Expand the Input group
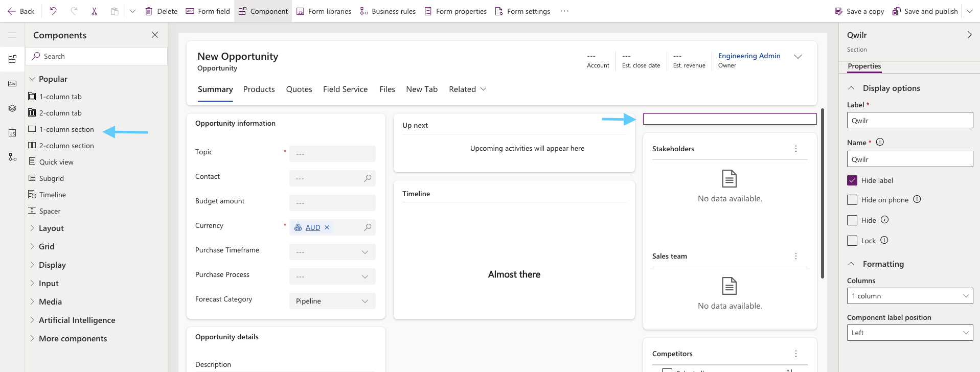Image resolution: width=980 pixels, height=372 pixels. [44, 284]
